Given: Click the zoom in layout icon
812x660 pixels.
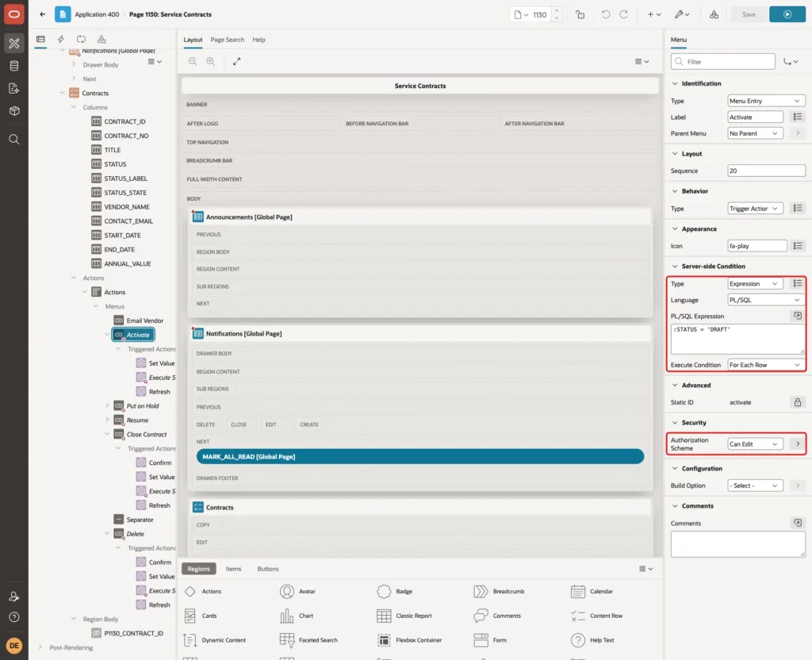Looking at the screenshot, I should pyautogui.click(x=211, y=62).
